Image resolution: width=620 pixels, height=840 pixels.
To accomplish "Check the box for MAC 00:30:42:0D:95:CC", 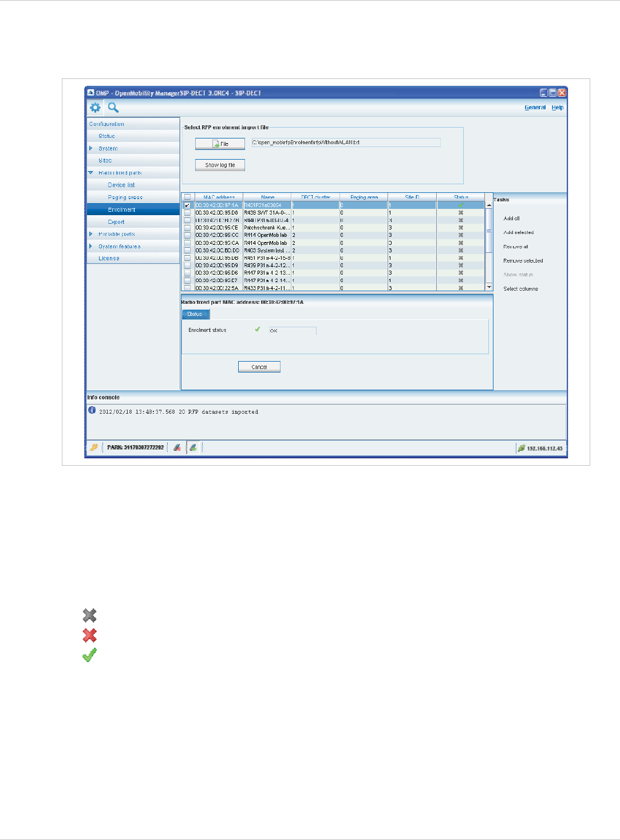I will click(187, 235).
